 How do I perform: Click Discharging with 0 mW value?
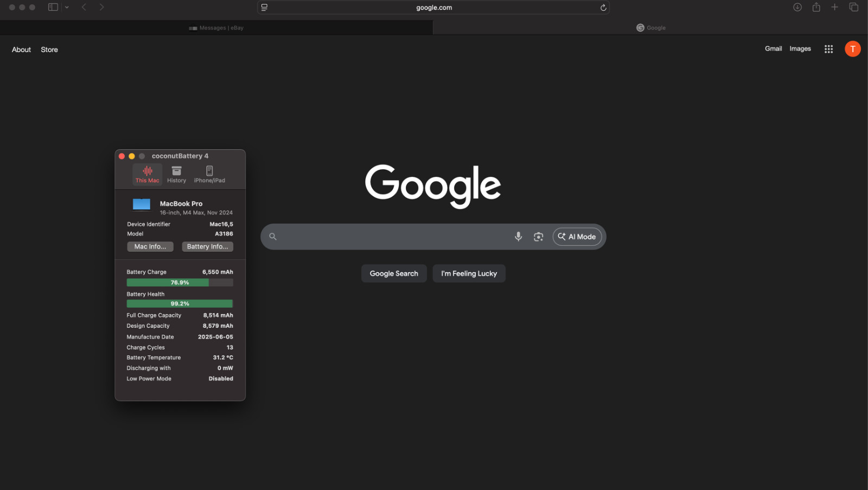(225, 368)
